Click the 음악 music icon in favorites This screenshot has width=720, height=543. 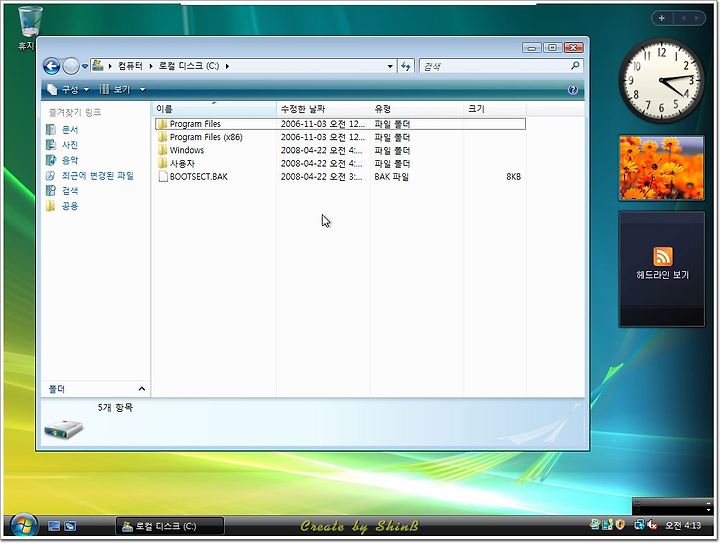pos(51,160)
